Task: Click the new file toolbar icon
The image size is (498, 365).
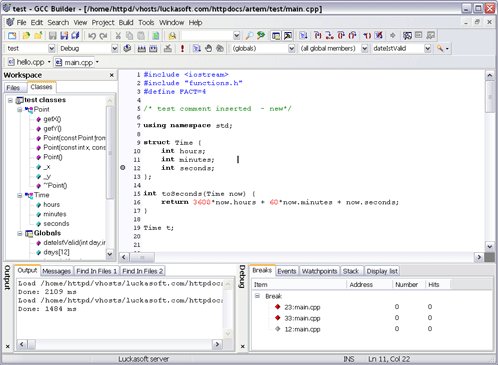Action: coord(12,35)
